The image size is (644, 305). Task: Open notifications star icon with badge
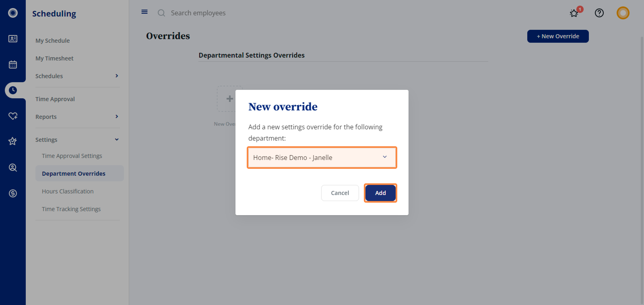click(x=574, y=13)
